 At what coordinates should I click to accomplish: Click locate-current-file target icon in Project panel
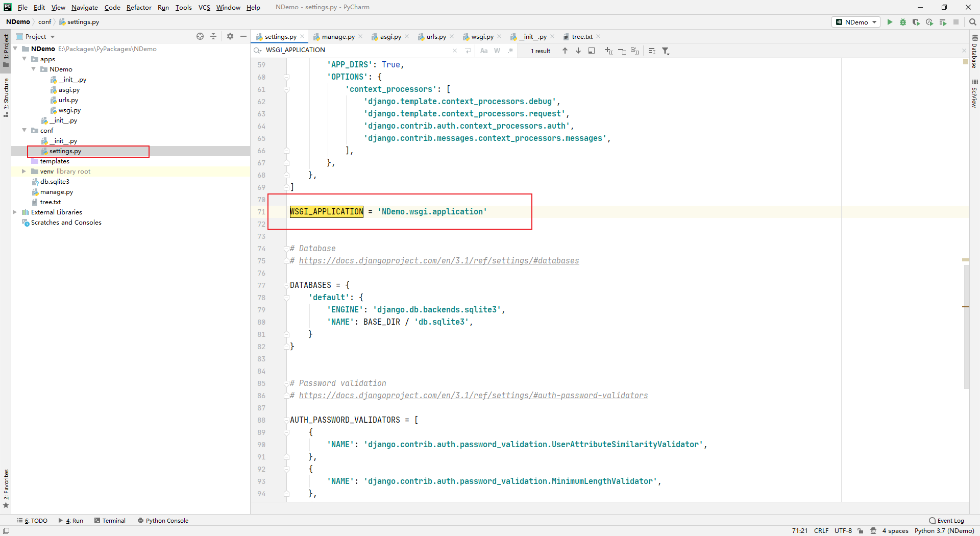200,36
